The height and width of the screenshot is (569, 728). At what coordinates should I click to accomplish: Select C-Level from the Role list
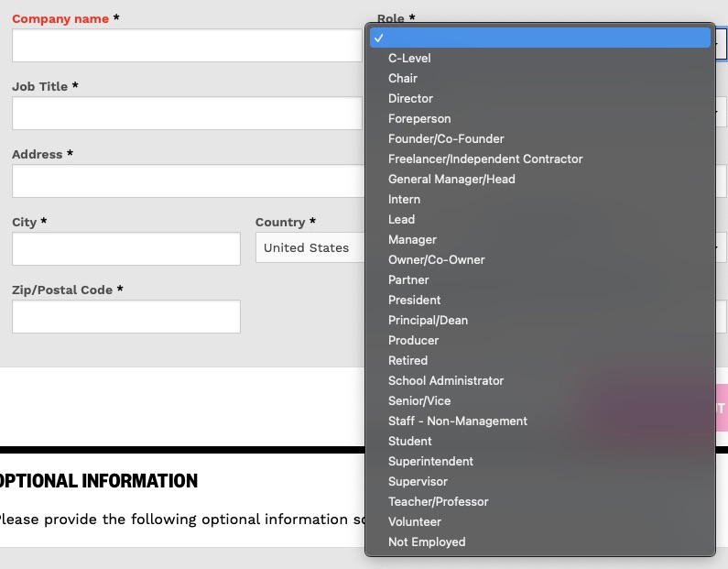[x=409, y=58]
